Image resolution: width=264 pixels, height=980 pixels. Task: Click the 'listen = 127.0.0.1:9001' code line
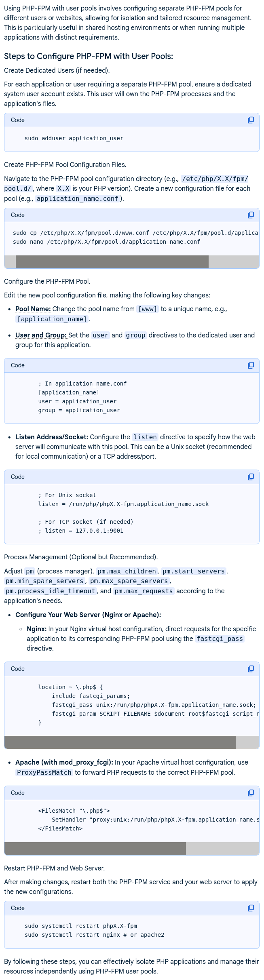[81, 531]
